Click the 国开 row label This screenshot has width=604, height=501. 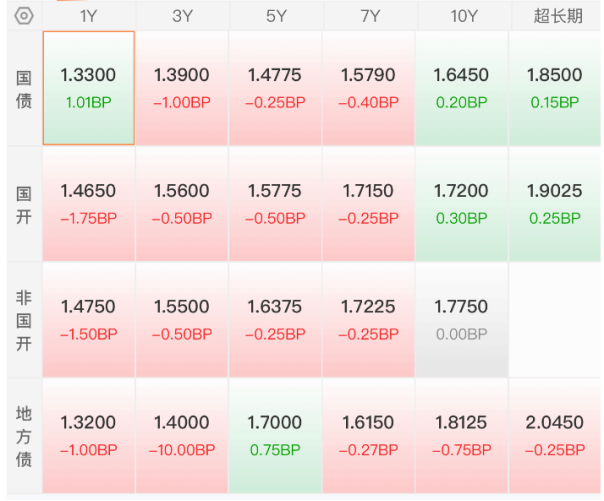point(24,205)
